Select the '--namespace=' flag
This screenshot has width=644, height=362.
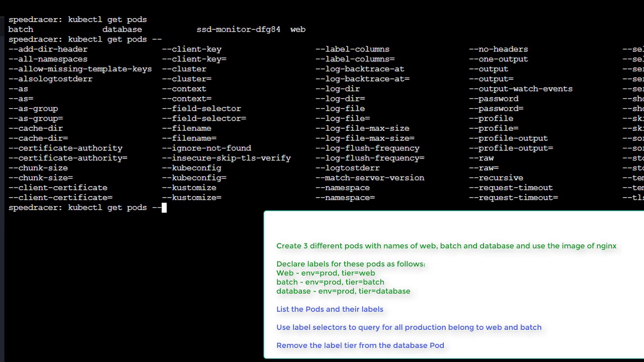pyautogui.click(x=345, y=198)
